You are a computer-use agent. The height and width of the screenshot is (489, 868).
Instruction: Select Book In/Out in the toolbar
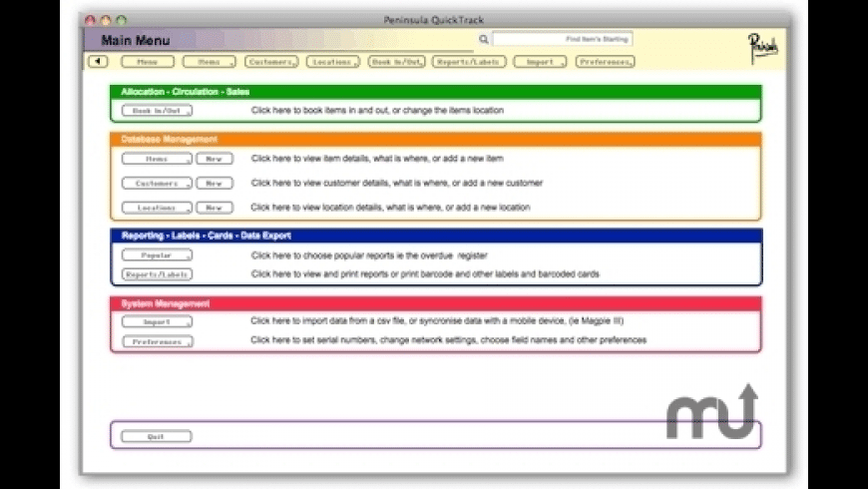click(x=396, y=62)
